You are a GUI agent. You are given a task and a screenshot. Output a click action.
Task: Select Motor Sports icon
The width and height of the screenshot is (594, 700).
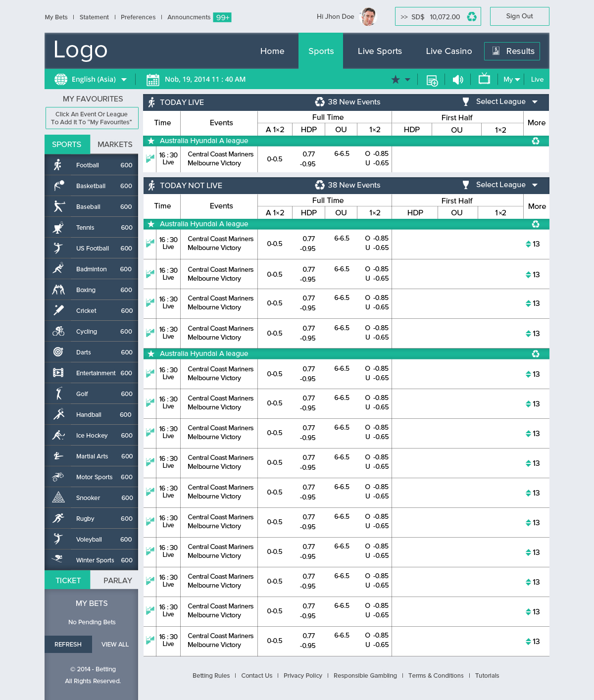58,477
